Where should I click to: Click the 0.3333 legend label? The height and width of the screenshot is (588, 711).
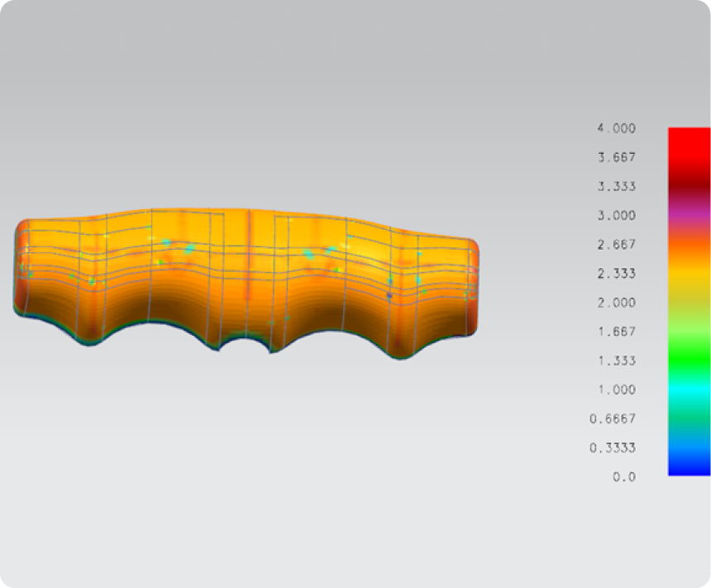[x=612, y=447]
